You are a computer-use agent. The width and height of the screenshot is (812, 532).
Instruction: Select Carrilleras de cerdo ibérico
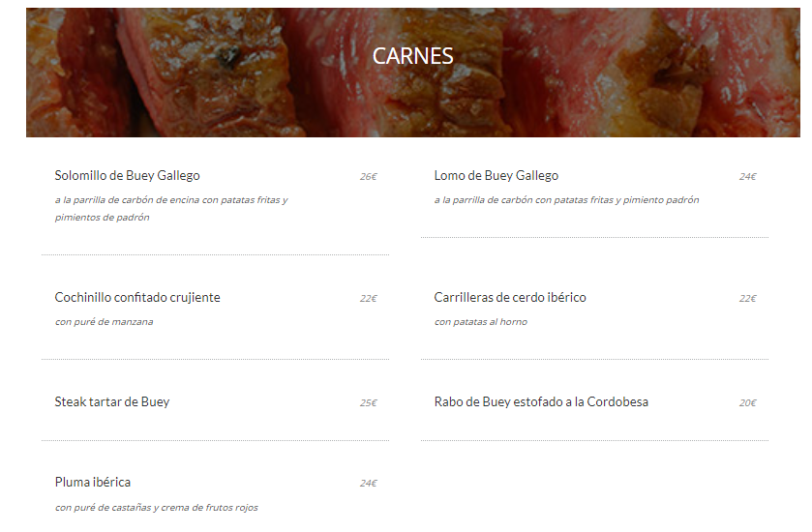(x=510, y=298)
